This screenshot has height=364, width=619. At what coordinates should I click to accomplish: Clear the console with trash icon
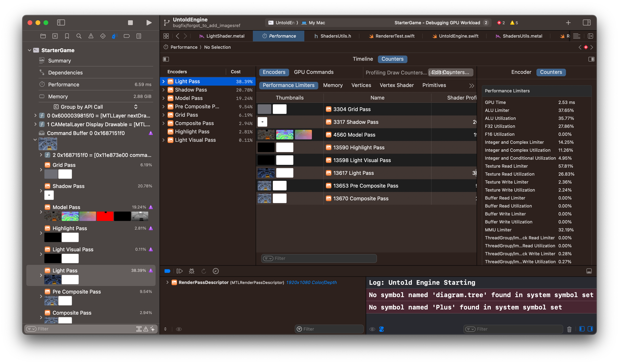pyautogui.click(x=569, y=329)
